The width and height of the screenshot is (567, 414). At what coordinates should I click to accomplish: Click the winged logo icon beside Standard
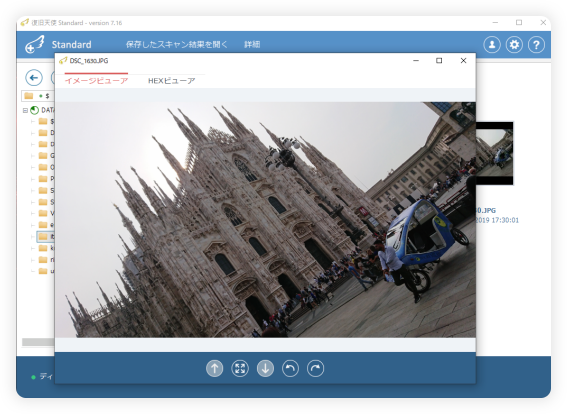tap(35, 44)
